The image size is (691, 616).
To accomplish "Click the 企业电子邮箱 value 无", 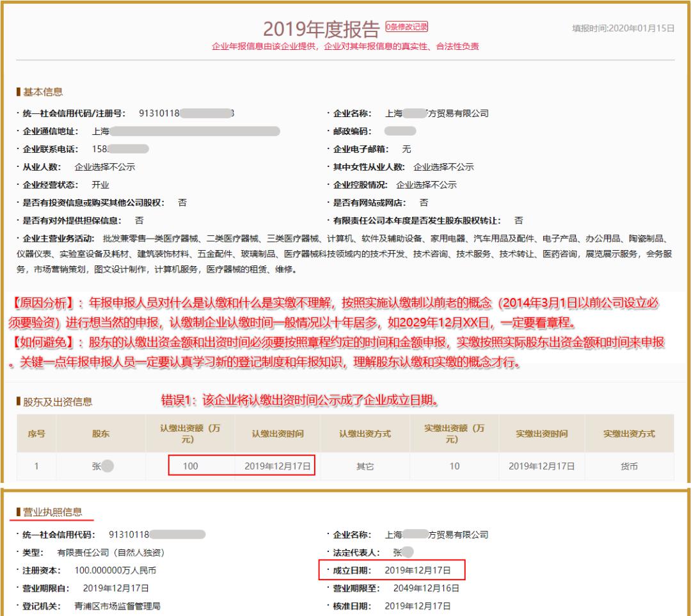I will click(x=406, y=149).
